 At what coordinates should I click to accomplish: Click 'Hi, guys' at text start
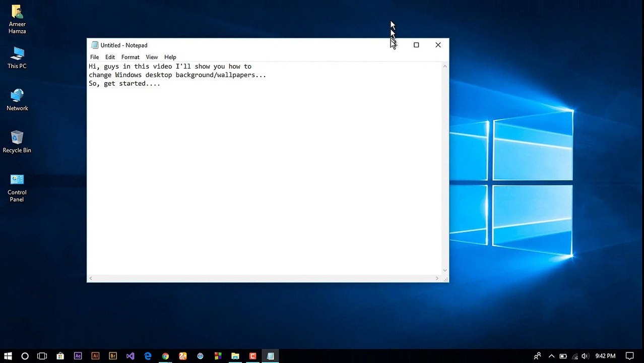(x=104, y=67)
